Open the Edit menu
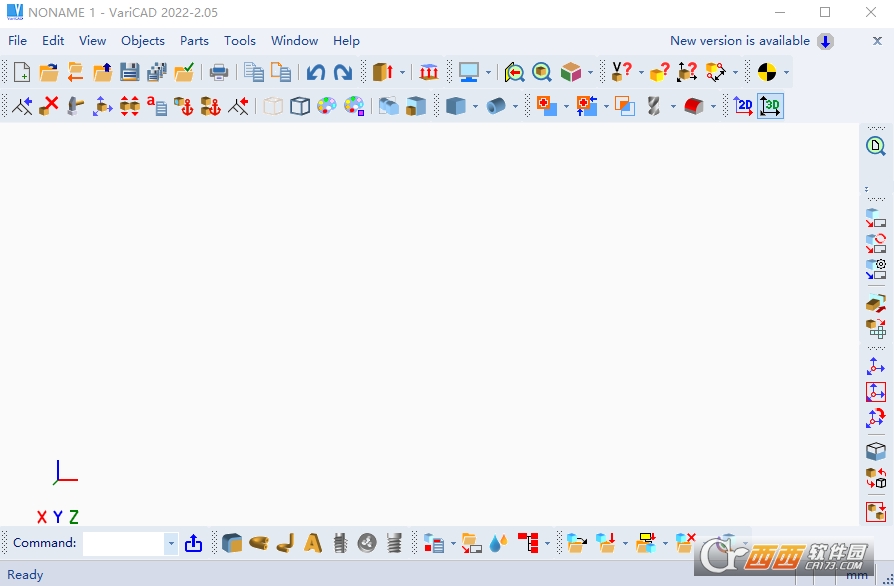Image resolution: width=894 pixels, height=586 pixels. coord(53,41)
